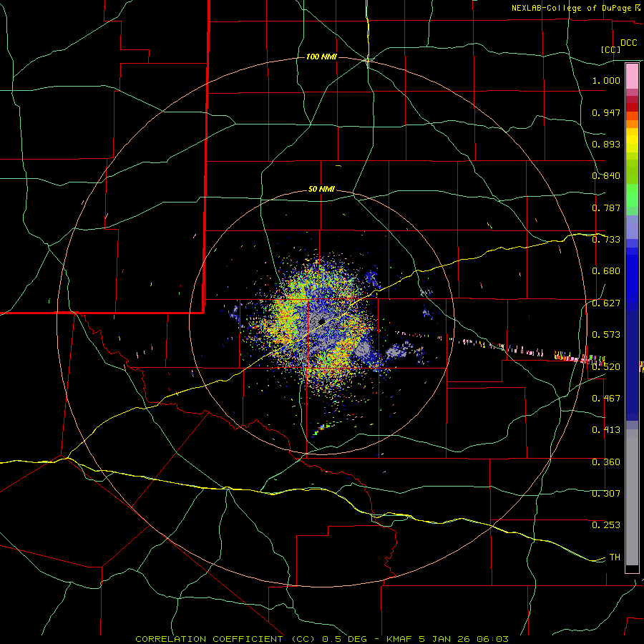Click the 0.840 legend value
The width and height of the screenshot is (644, 644).
pos(606,176)
